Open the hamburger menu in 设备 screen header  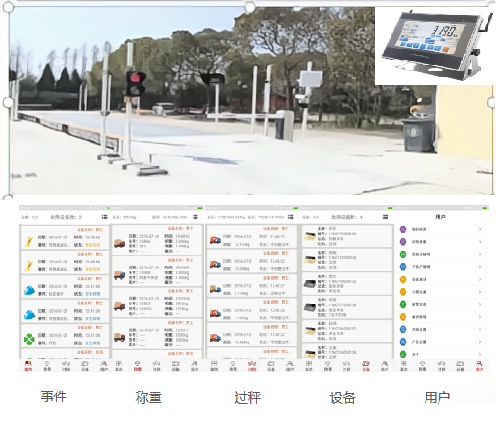(385, 217)
